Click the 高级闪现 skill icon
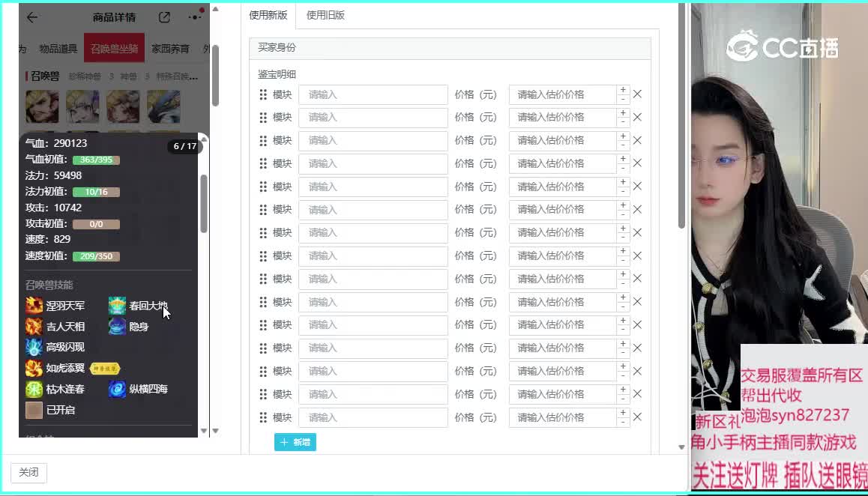868x496 pixels. pos(34,347)
